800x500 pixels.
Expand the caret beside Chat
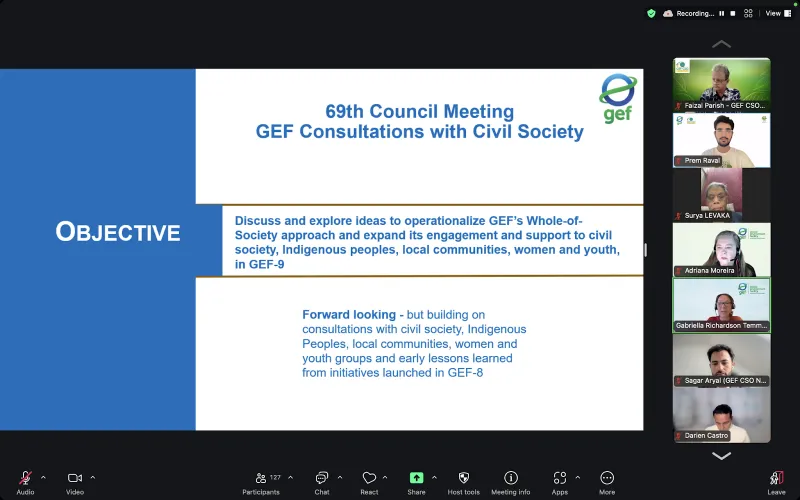coord(340,478)
